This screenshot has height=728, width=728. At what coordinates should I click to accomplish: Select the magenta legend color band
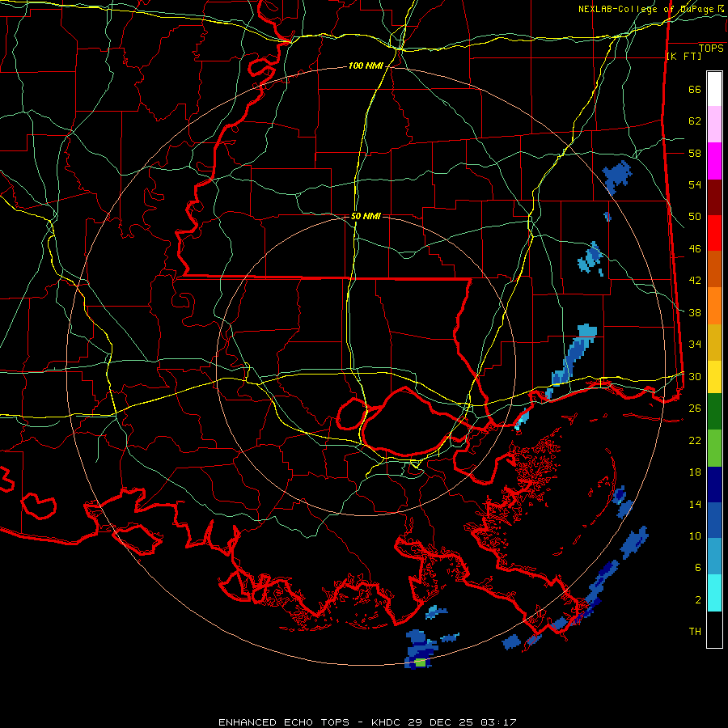714,161
